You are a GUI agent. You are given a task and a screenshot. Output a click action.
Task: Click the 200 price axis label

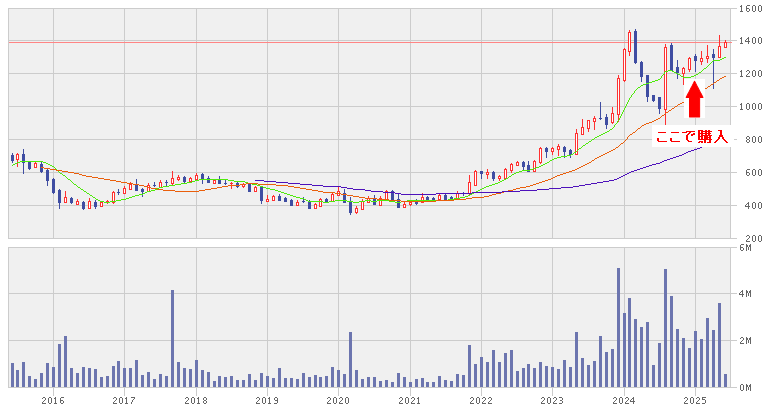pos(752,239)
